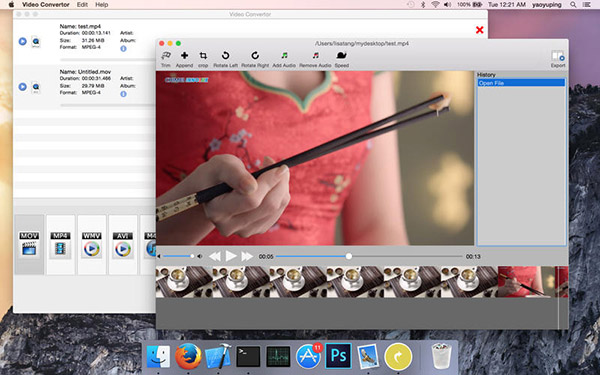Open the Help menu
Screen dimensions: 600x375
point(101,5)
